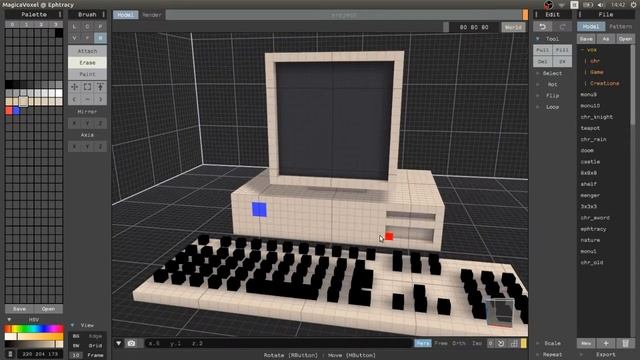Click the minus icon in Brush panel
Viewport: 640px width, 360px height.
click(87, 99)
